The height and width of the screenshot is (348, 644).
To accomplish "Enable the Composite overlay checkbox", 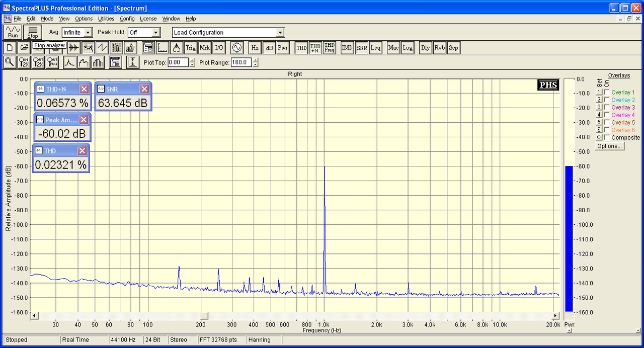I will (607, 138).
